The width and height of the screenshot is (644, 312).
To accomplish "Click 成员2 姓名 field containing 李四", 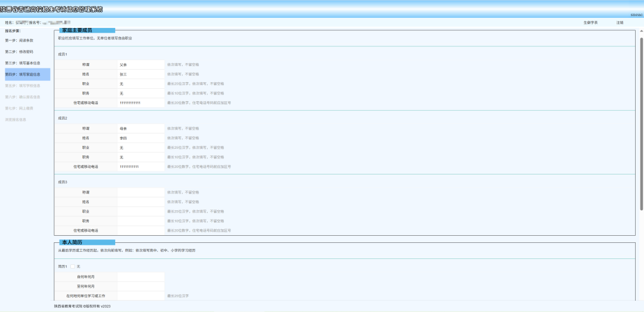I will click(141, 138).
